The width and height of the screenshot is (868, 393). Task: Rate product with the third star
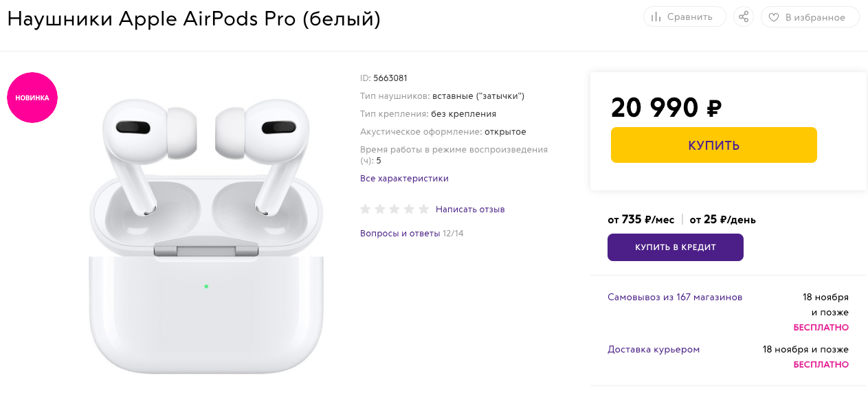(394, 209)
